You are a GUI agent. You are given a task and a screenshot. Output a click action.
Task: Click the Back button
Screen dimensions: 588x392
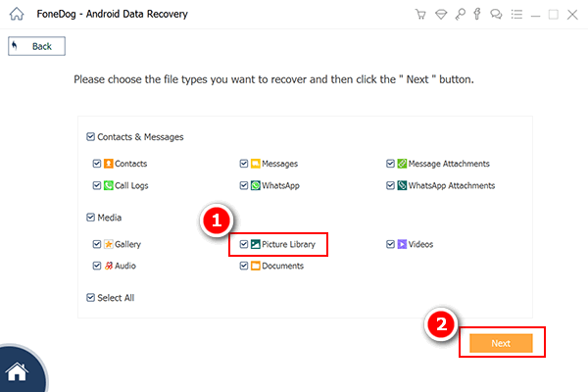36,46
